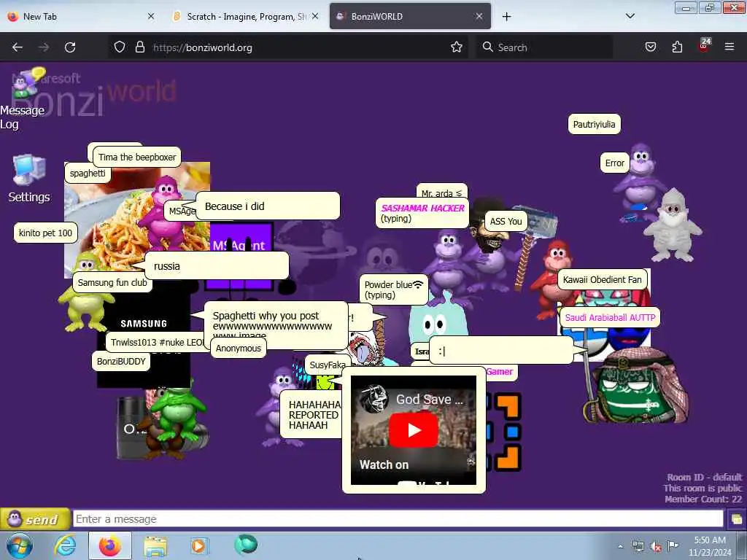Viewport: 747px width, 560px height.
Task: Click the SusyFaka name tag
Action: pyautogui.click(x=327, y=365)
